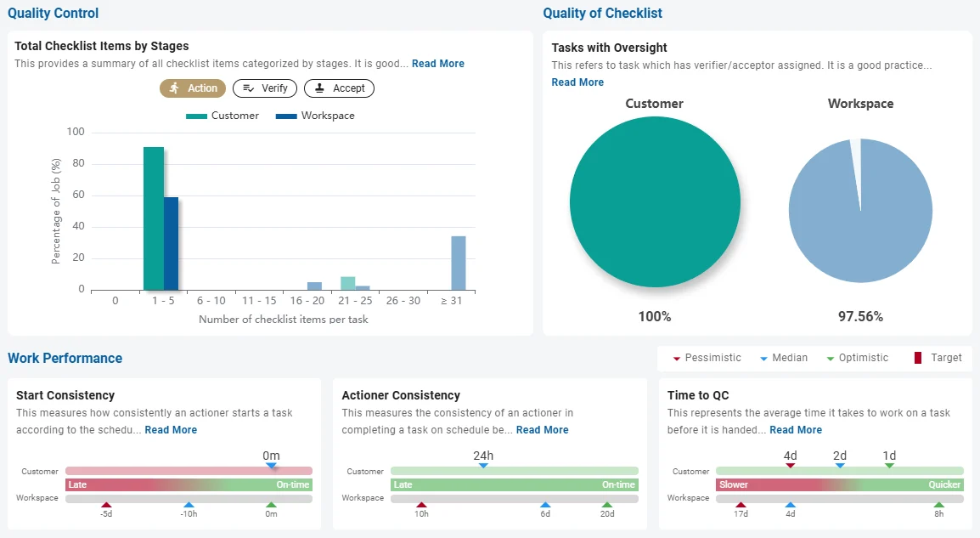This screenshot has width=980, height=538.
Task: Open Read More for Start Consistency
Action: (x=171, y=430)
